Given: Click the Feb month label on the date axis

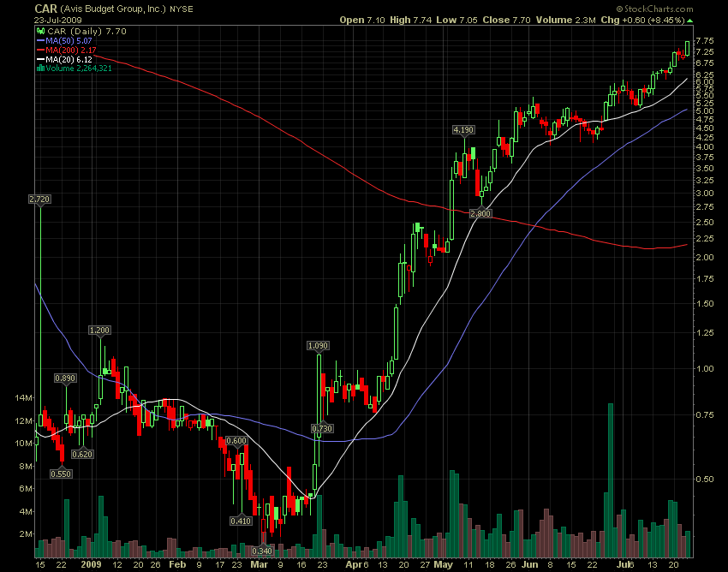Looking at the screenshot, I should coord(177,564).
